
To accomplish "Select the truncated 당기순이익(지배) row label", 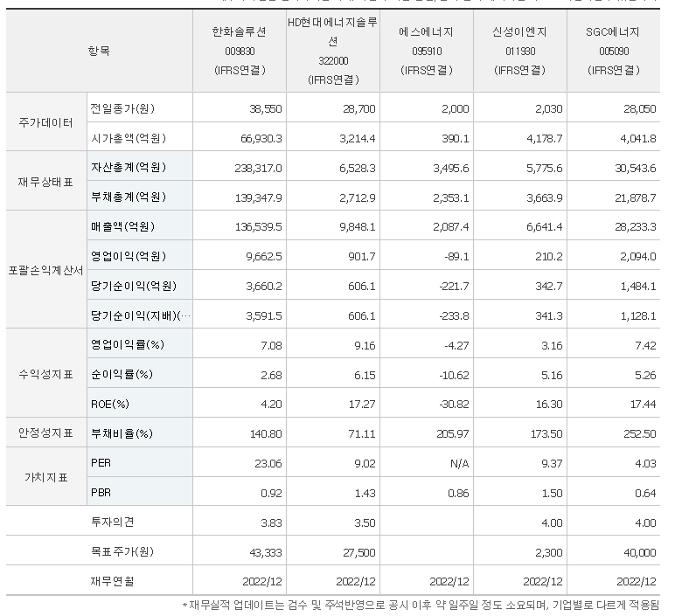I will pyautogui.click(x=141, y=315).
